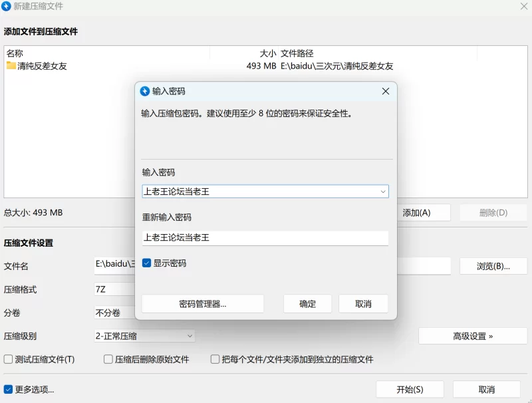Enable 测试压缩文件(T) checkbox

(8, 359)
